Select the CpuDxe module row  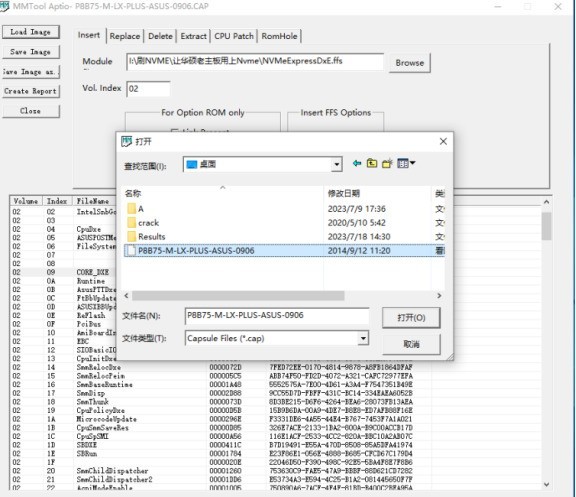click(x=63, y=229)
